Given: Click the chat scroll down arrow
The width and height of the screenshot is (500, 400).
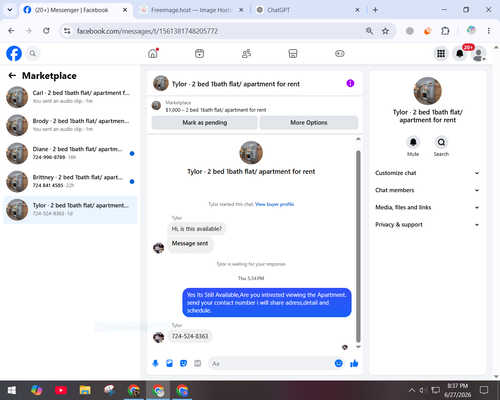Looking at the screenshot, I should pos(358,347).
